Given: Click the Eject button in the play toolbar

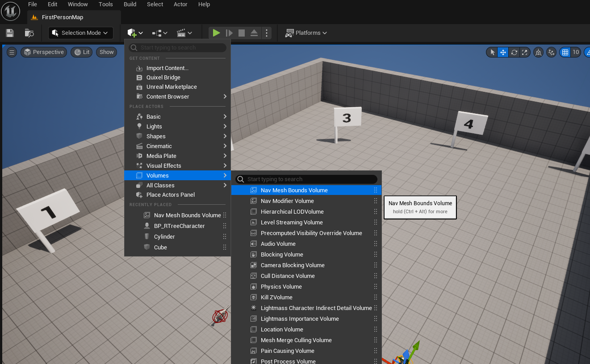Looking at the screenshot, I should pos(254,33).
